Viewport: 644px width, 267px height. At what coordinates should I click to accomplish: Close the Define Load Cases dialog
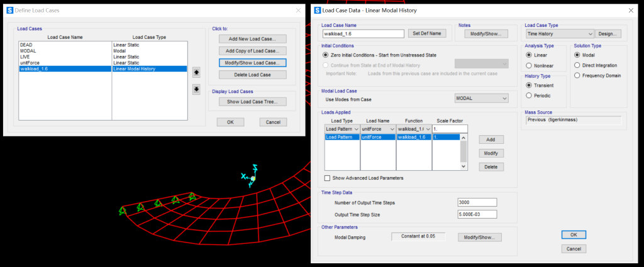297,11
